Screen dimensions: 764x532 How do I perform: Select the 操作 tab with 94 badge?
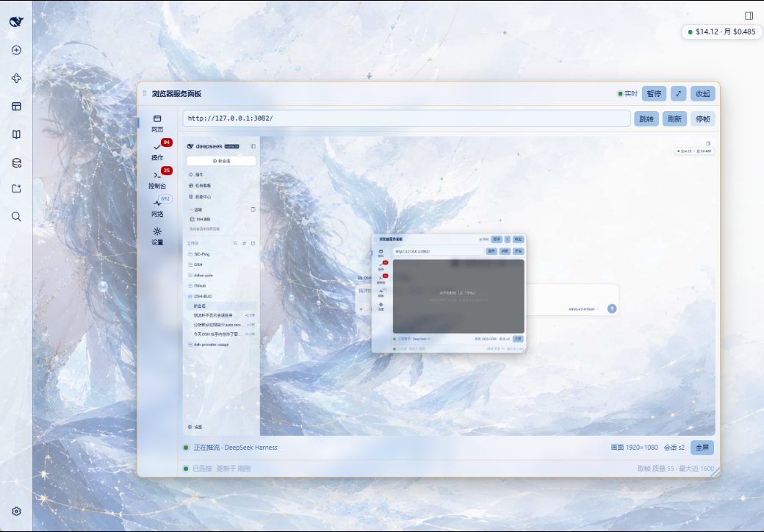pyautogui.click(x=157, y=151)
